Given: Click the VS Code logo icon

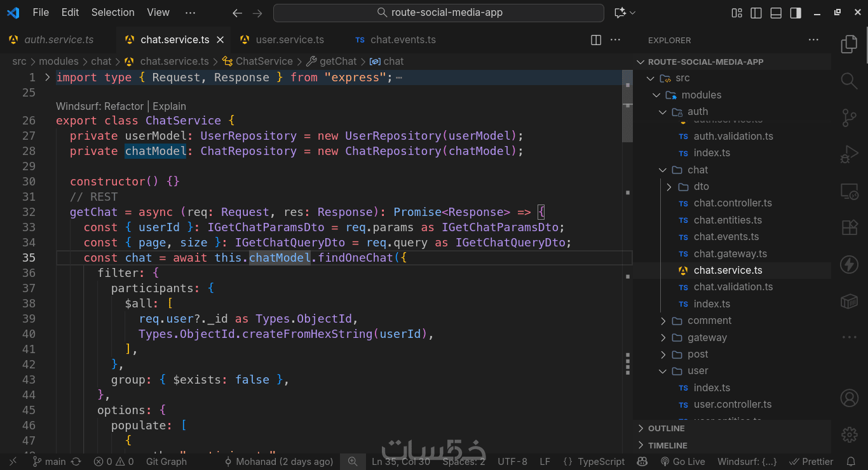Looking at the screenshot, I should click(x=13, y=13).
